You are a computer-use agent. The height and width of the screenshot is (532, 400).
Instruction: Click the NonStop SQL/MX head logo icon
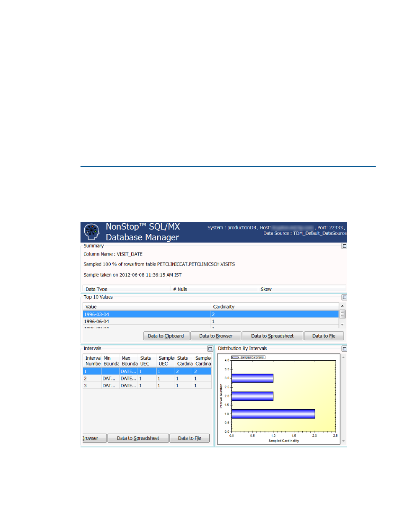[x=91, y=232]
